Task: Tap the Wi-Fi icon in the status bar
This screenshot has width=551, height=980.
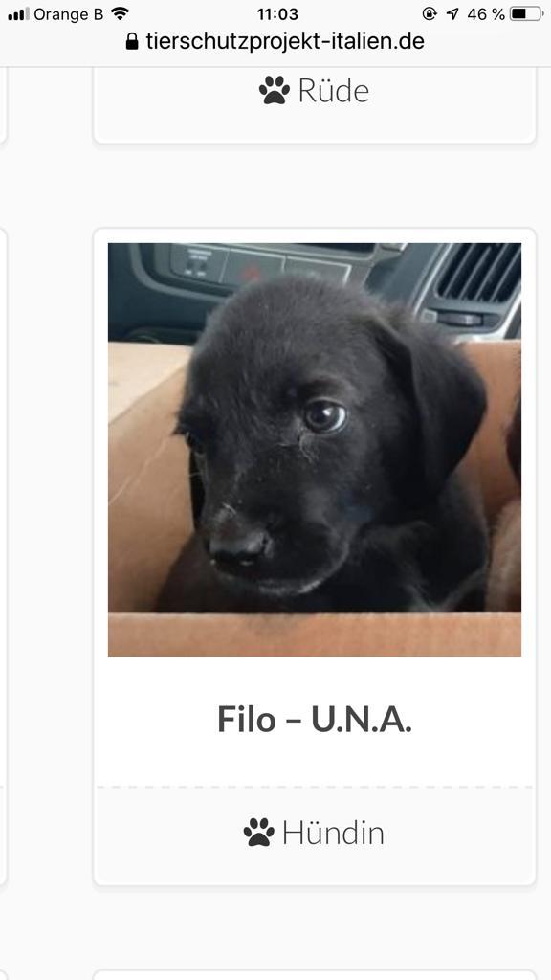Action: (x=120, y=13)
